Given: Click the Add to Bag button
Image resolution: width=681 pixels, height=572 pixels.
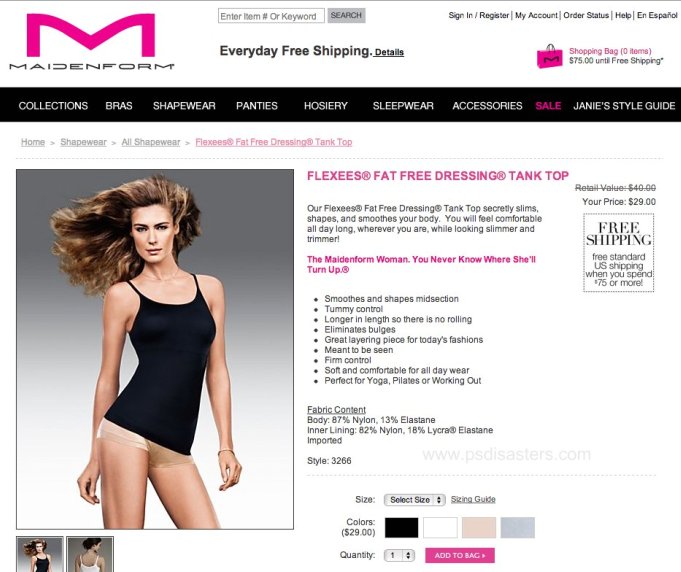Looking at the screenshot, I should point(460,555).
